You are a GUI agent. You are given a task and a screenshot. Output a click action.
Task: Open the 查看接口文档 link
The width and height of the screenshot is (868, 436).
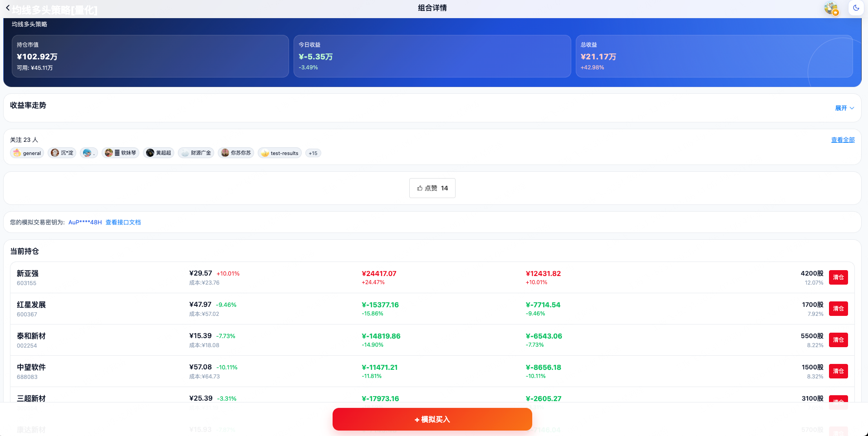click(123, 222)
